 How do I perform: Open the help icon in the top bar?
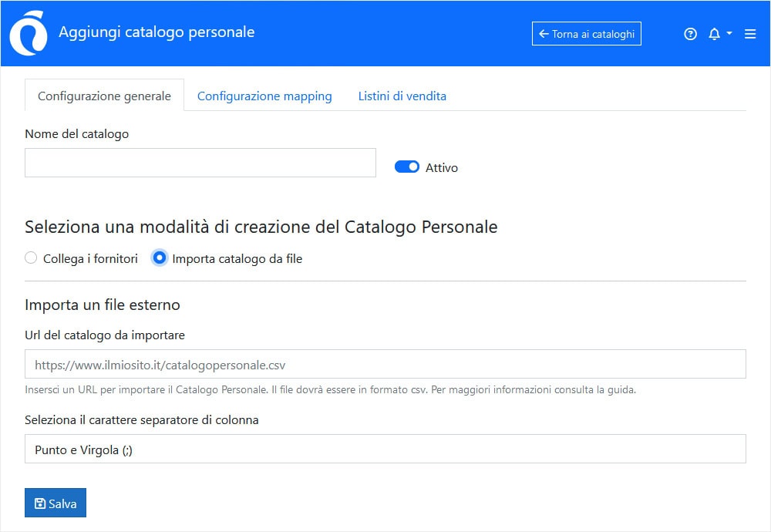[x=690, y=34]
